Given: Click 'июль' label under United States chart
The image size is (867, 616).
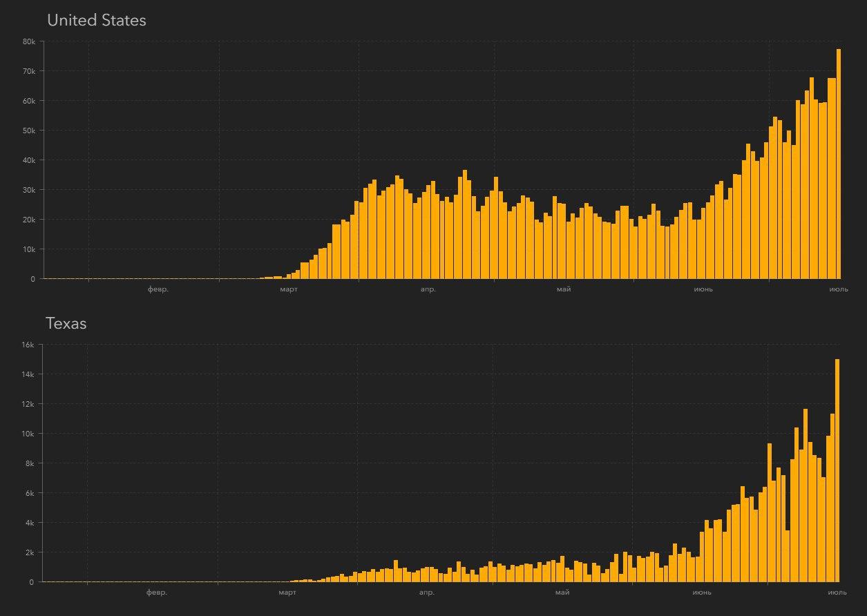Looking at the screenshot, I should pyautogui.click(x=839, y=289).
